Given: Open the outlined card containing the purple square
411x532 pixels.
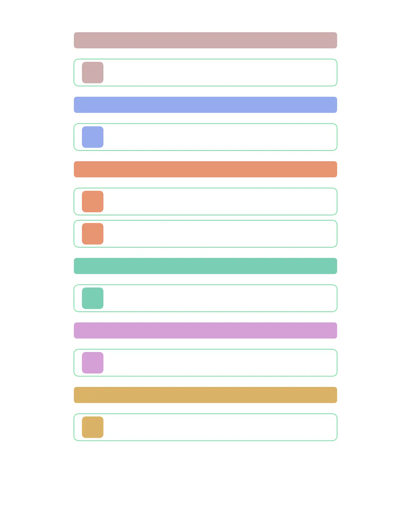Looking at the screenshot, I should point(205,363).
